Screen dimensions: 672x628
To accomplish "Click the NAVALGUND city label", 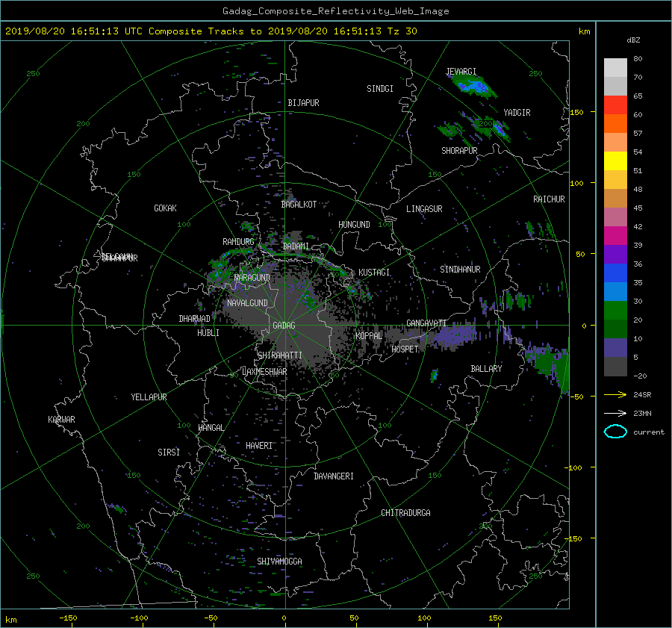I will tap(247, 303).
